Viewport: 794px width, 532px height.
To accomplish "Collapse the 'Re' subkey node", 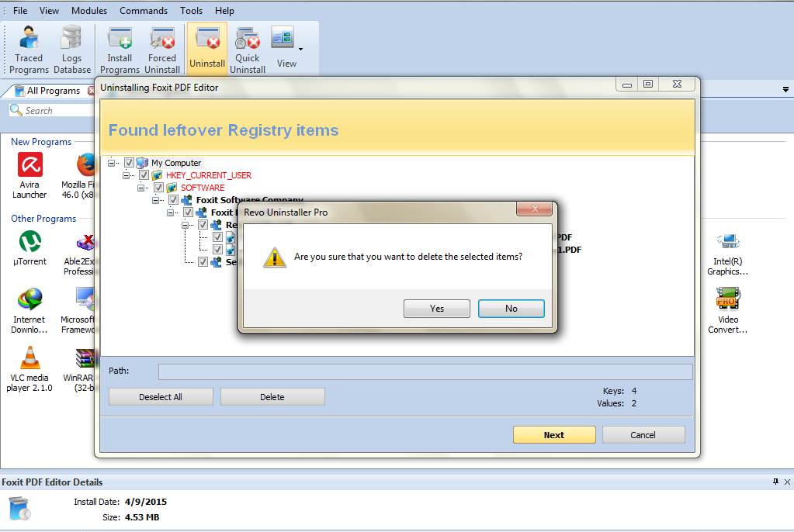I will point(185,225).
